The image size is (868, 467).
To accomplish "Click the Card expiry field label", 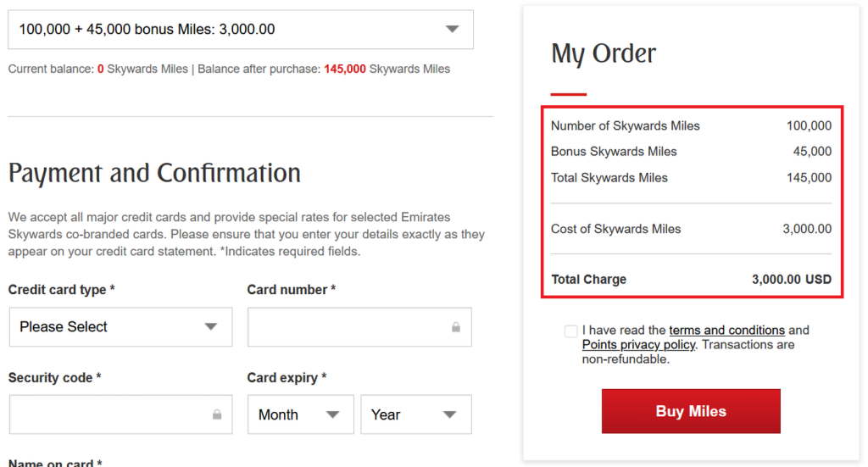I will coord(287,378).
